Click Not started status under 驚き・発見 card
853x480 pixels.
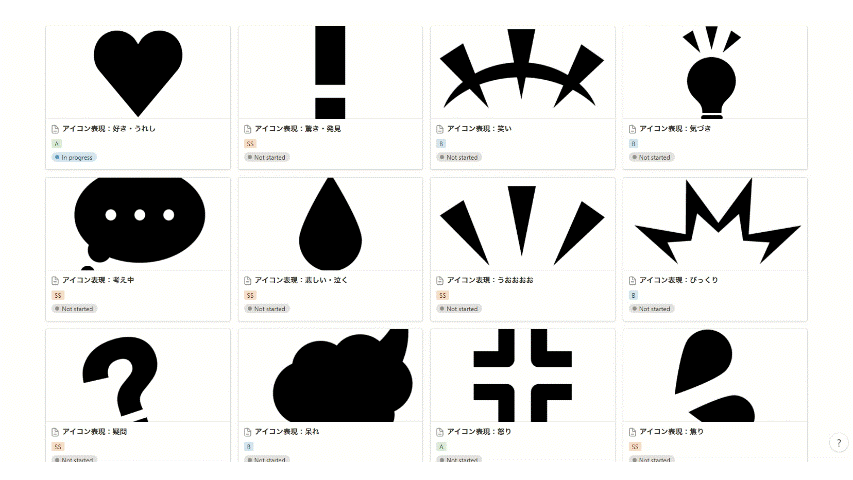(x=267, y=157)
